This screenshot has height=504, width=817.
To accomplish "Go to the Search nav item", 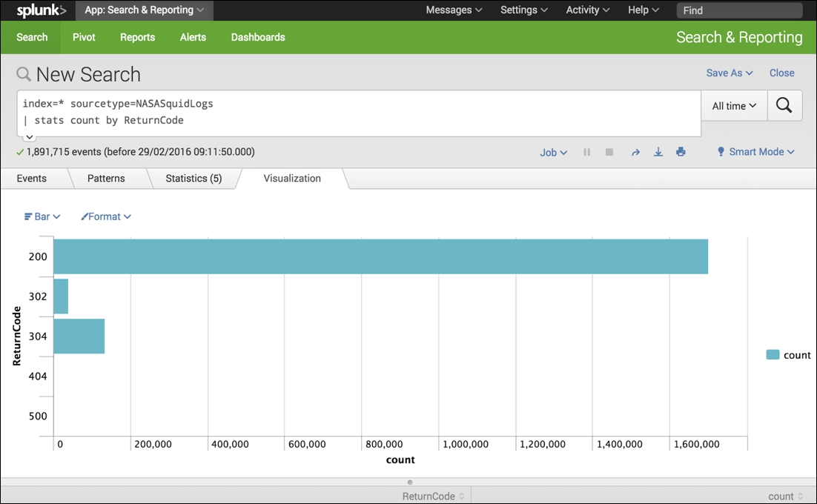I will pos(32,37).
